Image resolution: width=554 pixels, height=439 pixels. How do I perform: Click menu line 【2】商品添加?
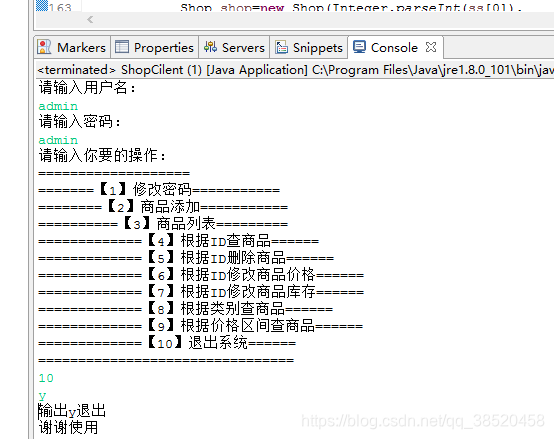[x=163, y=207]
